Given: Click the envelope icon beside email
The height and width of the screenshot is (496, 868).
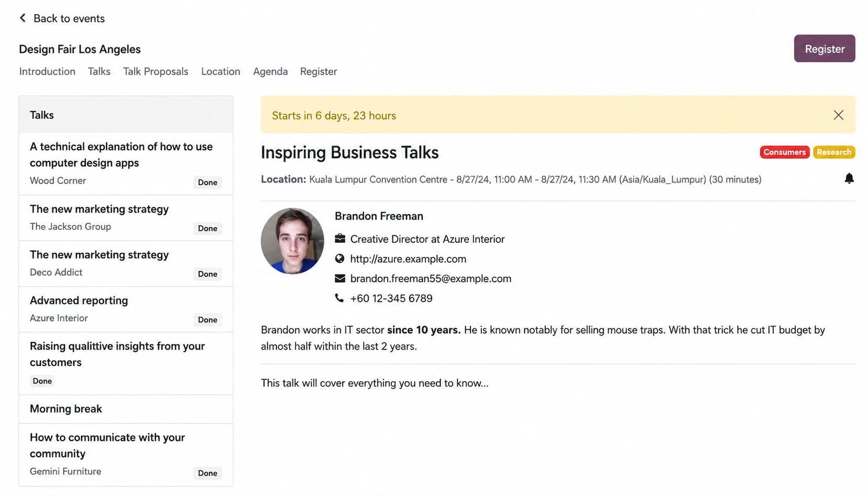Looking at the screenshot, I should [340, 278].
